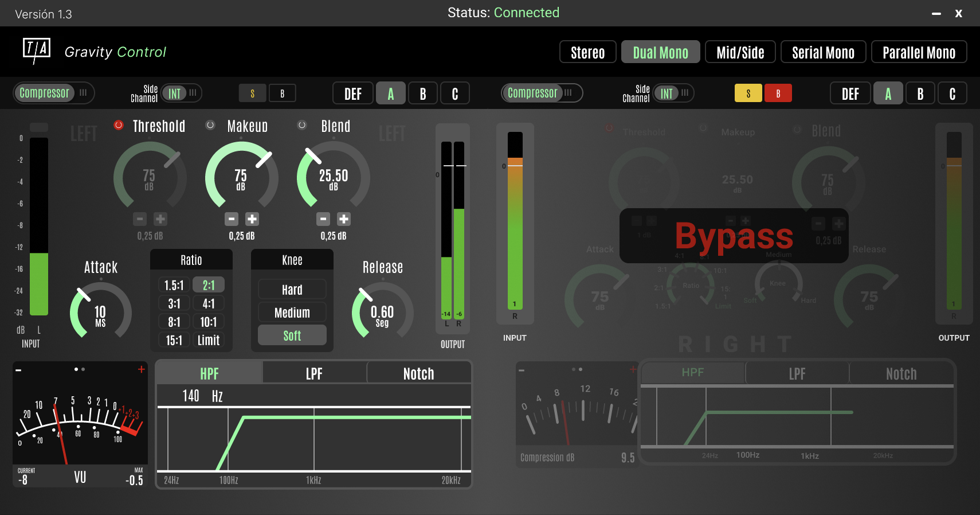Switch left Side Channel INT toggle
Screen dimensions: 980x515
coord(182,93)
